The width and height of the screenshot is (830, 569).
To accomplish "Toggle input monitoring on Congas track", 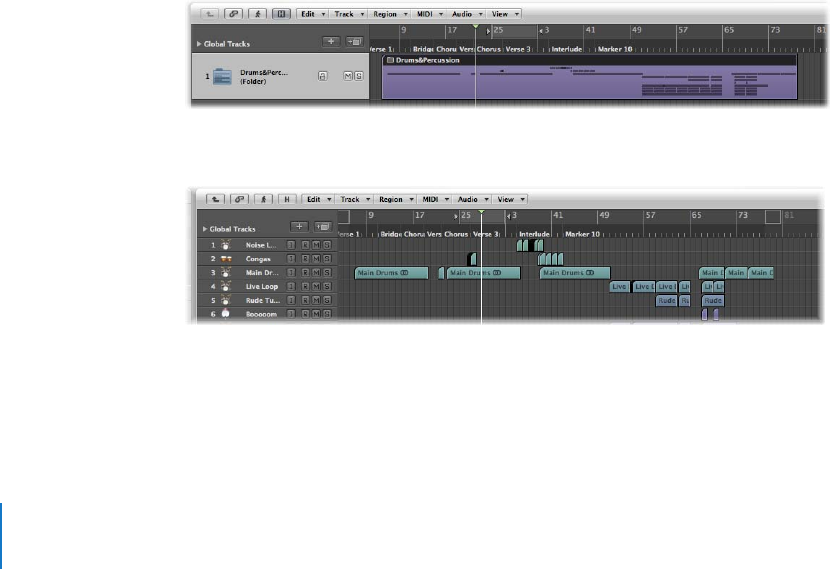I will 291,259.
